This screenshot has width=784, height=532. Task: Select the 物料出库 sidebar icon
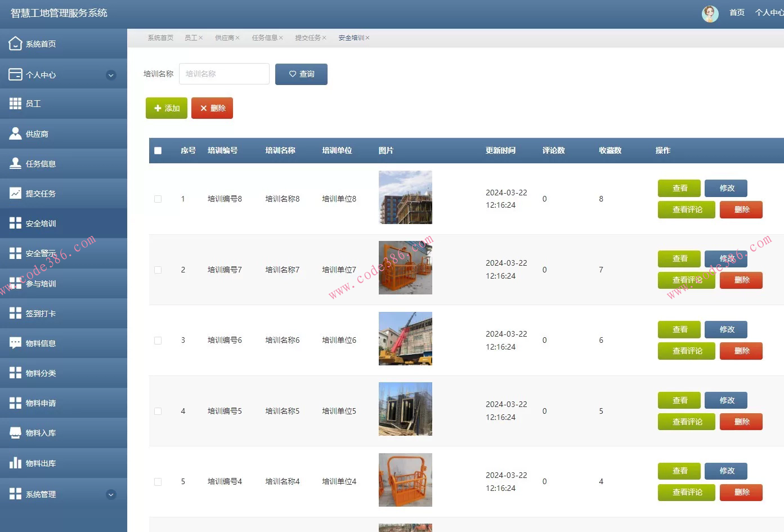point(15,463)
